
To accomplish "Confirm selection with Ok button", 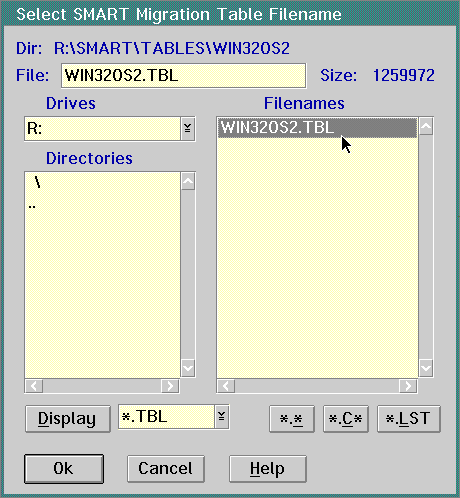I will tap(64, 469).
